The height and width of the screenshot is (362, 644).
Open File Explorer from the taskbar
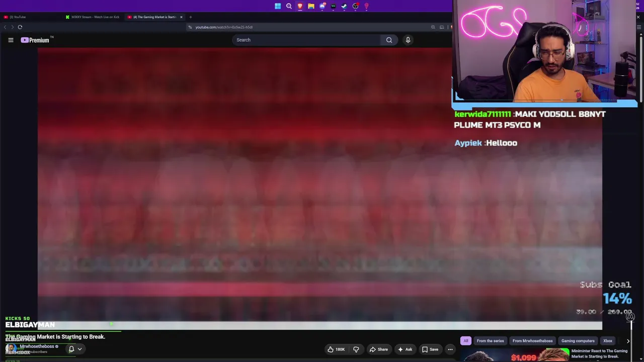(311, 6)
